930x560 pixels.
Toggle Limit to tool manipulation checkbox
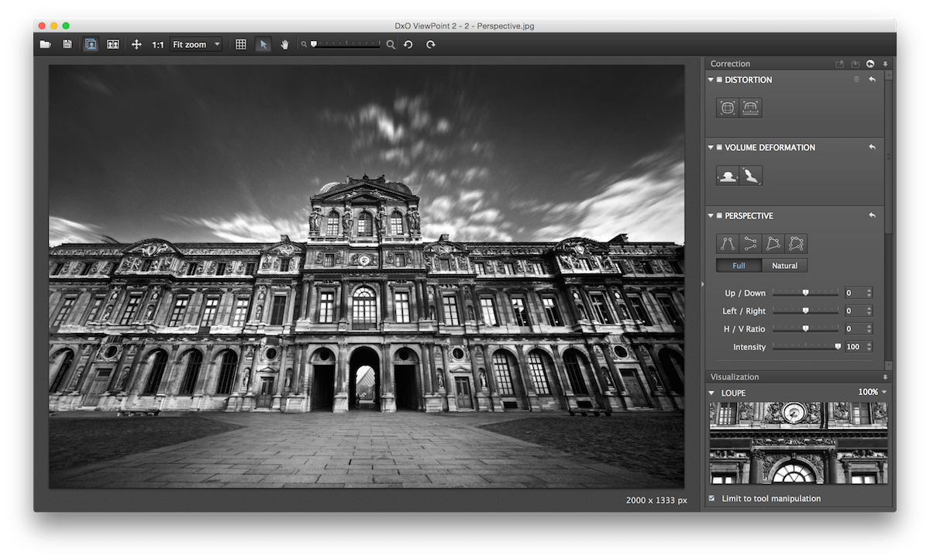coord(711,498)
